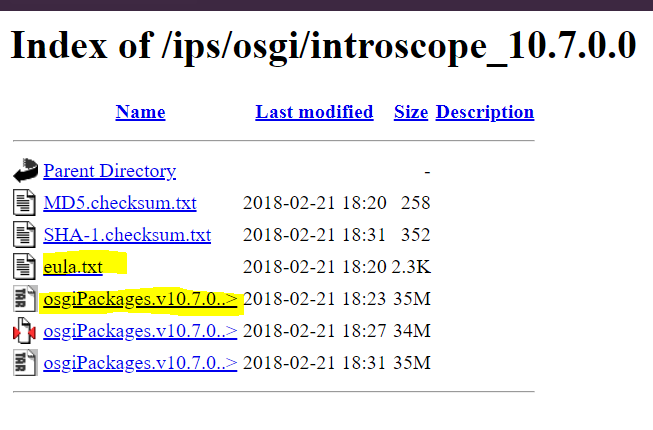
Task: Download the osgiPackages file dated 18:27
Action: tap(140, 331)
